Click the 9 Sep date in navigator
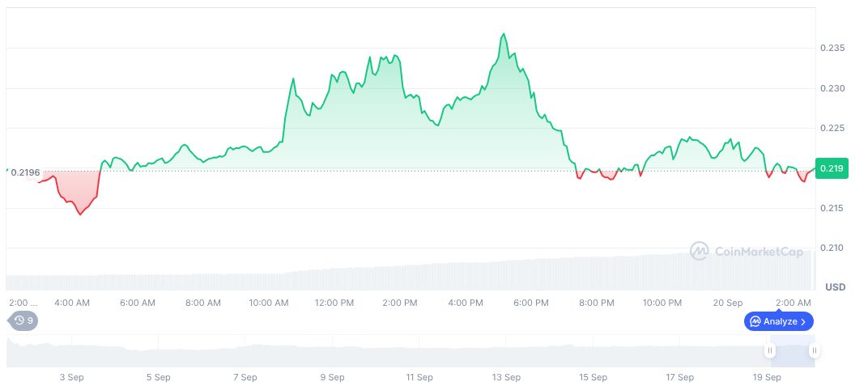This screenshot has width=868, height=386. click(x=332, y=377)
